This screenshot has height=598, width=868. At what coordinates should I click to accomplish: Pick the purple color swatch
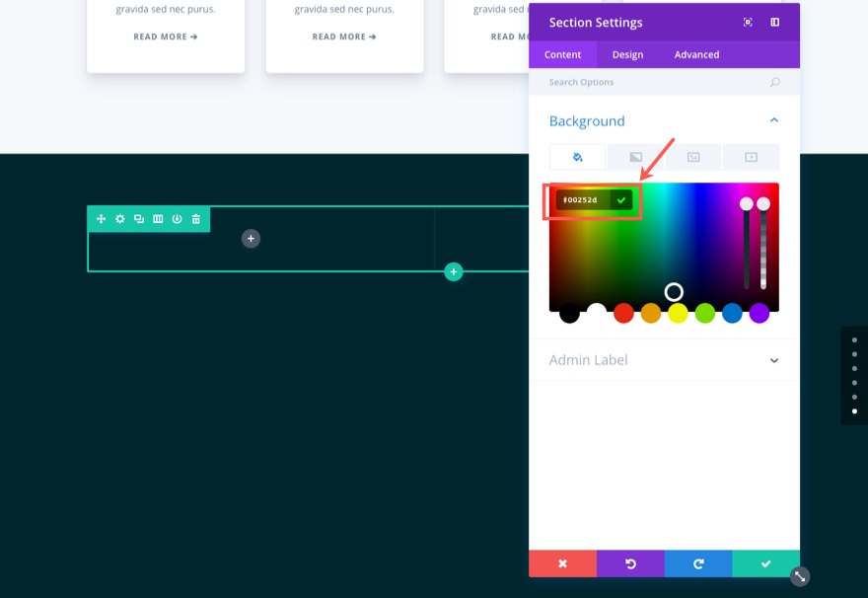coord(759,313)
